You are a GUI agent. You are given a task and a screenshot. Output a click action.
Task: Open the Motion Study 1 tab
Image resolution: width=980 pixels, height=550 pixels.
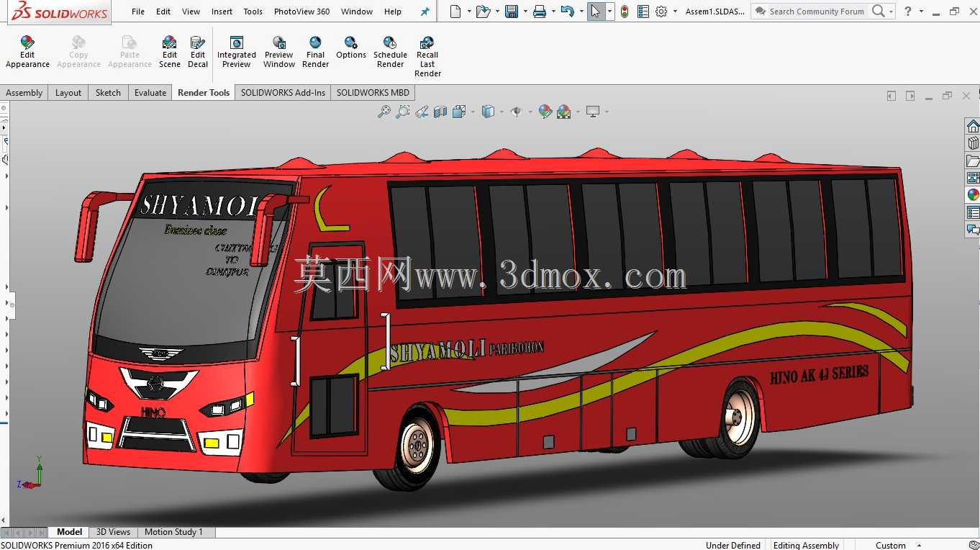(173, 532)
